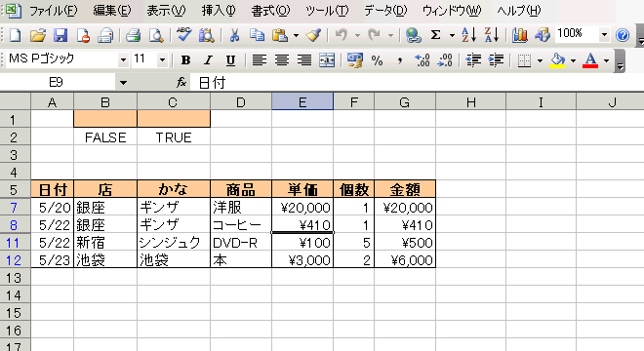Select the DVD-R cell

pyautogui.click(x=241, y=243)
